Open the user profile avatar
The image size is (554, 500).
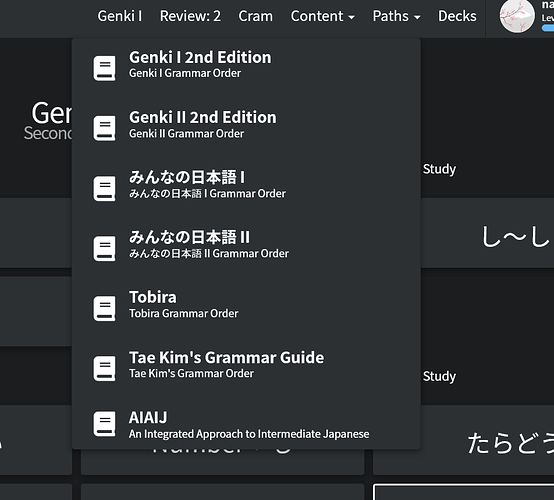(517, 16)
